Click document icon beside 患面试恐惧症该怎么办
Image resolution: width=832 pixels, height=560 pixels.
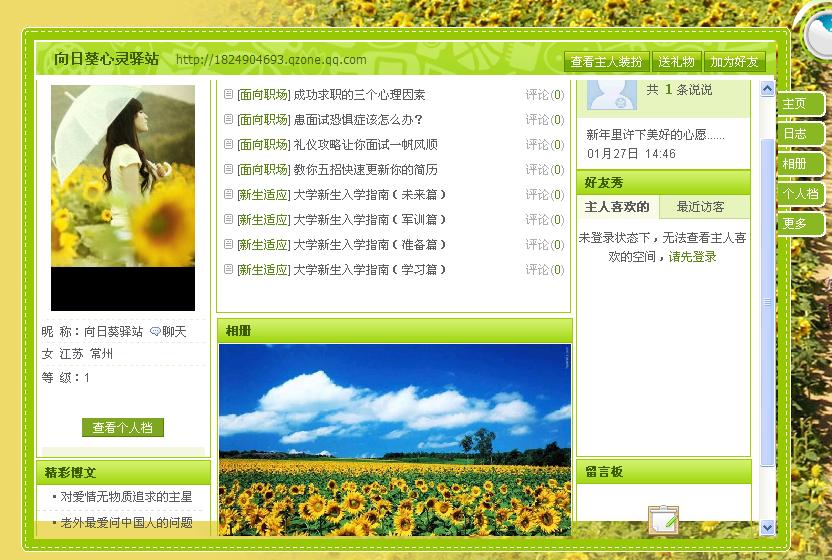point(229,120)
